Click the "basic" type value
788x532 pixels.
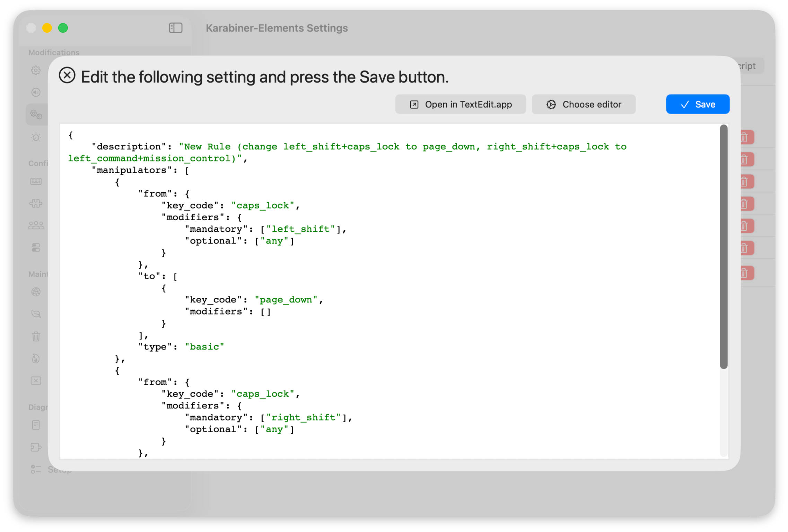[x=204, y=347]
